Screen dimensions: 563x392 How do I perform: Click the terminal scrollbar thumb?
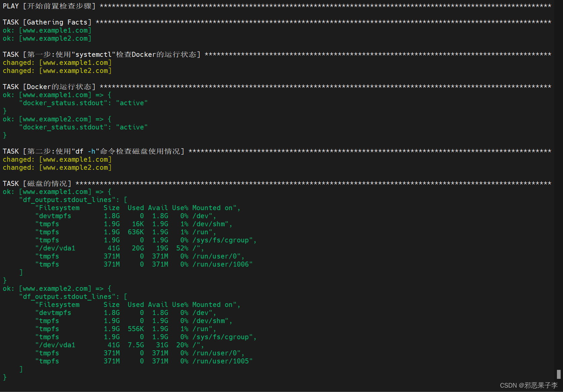(559, 374)
